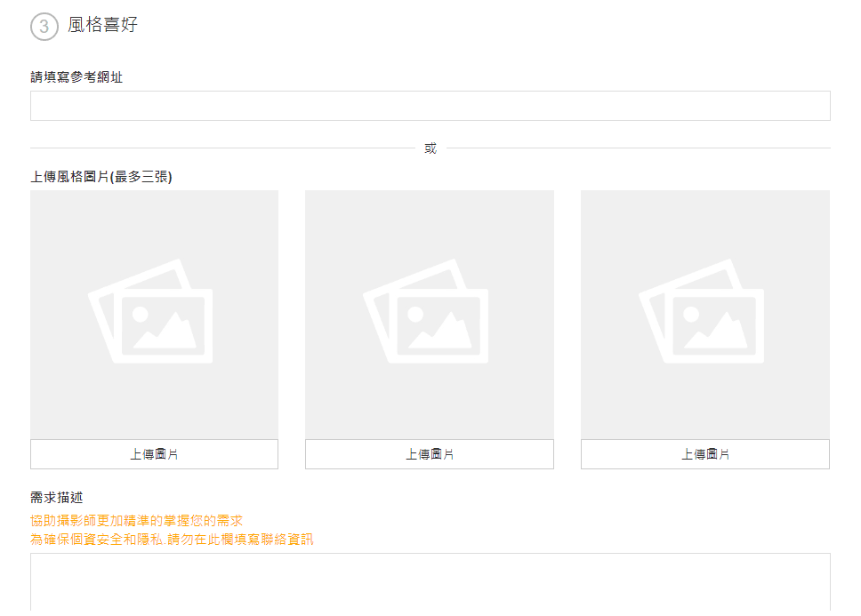Focus the 需求描述 text area
This screenshot has height=616, width=861.
(x=430, y=582)
